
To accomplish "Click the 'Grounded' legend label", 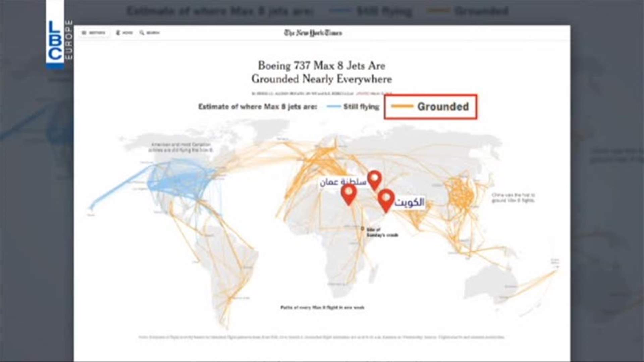I will 443,107.
